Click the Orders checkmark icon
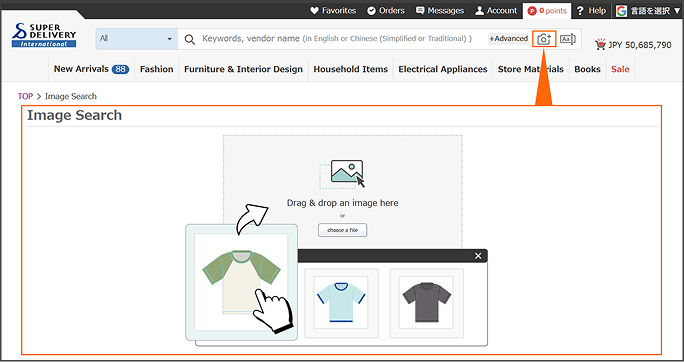Viewport: 684px width, 362px height. coord(371,10)
